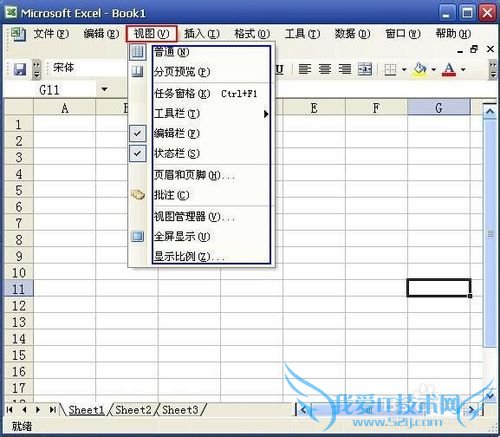Toggle the 编辑栏 formula bar checkmark
This screenshot has height=437, width=500.
(137, 133)
